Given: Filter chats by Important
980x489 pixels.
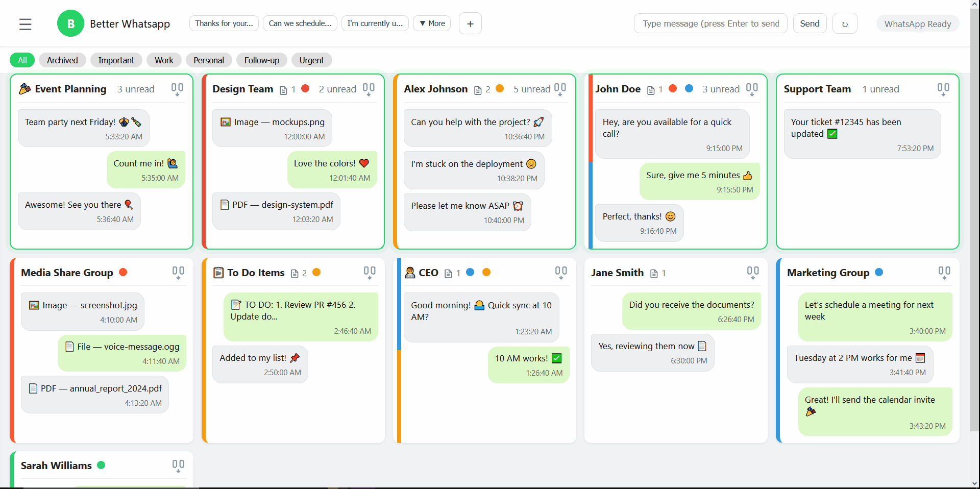Looking at the screenshot, I should [x=116, y=60].
